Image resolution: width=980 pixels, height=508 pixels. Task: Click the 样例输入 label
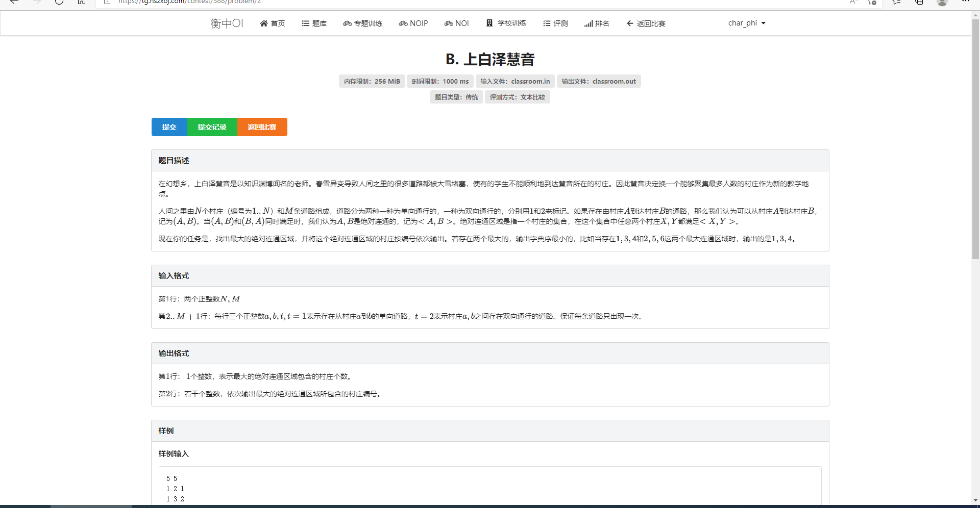tap(174, 454)
